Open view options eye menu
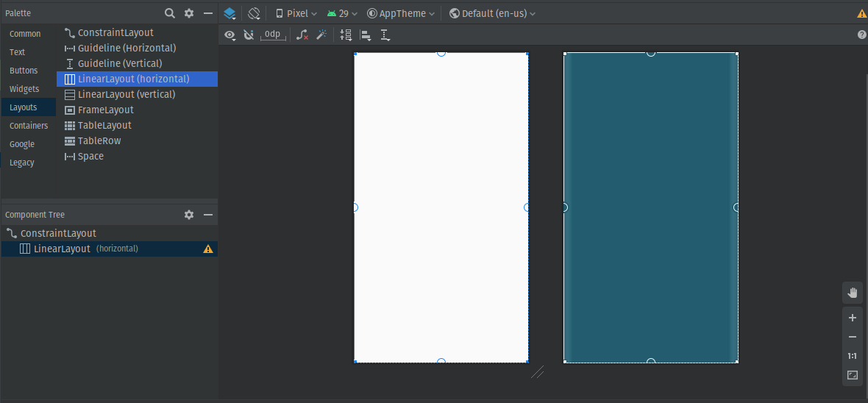Image resolution: width=868 pixels, height=403 pixels. (230, 35)
